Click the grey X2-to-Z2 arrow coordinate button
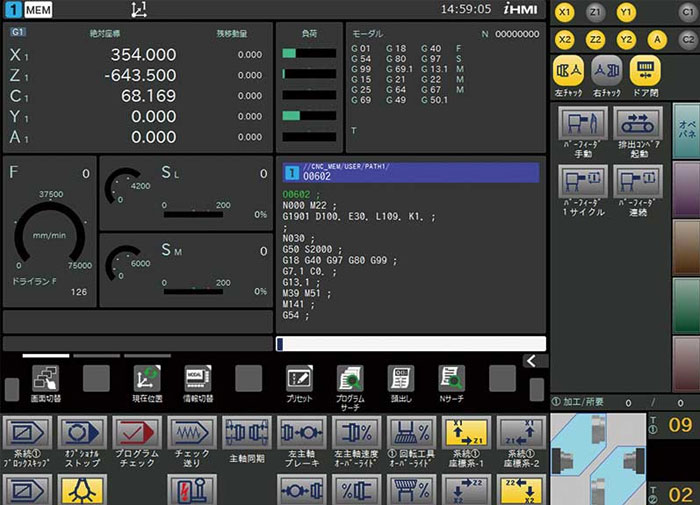Screen dimensions: 700x505 tap(467, 490)
